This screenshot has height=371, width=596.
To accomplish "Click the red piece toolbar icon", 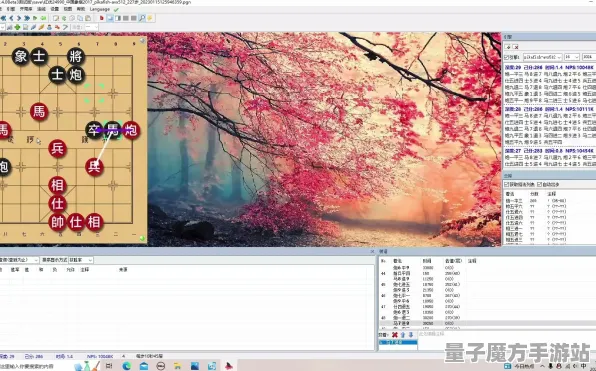I will 101,18.
